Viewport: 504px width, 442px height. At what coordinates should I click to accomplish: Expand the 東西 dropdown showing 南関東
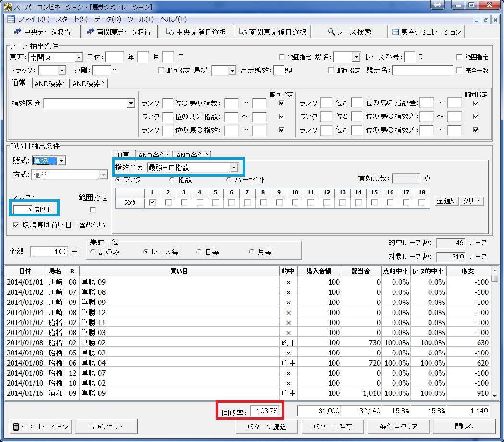[x=79, y=58]
